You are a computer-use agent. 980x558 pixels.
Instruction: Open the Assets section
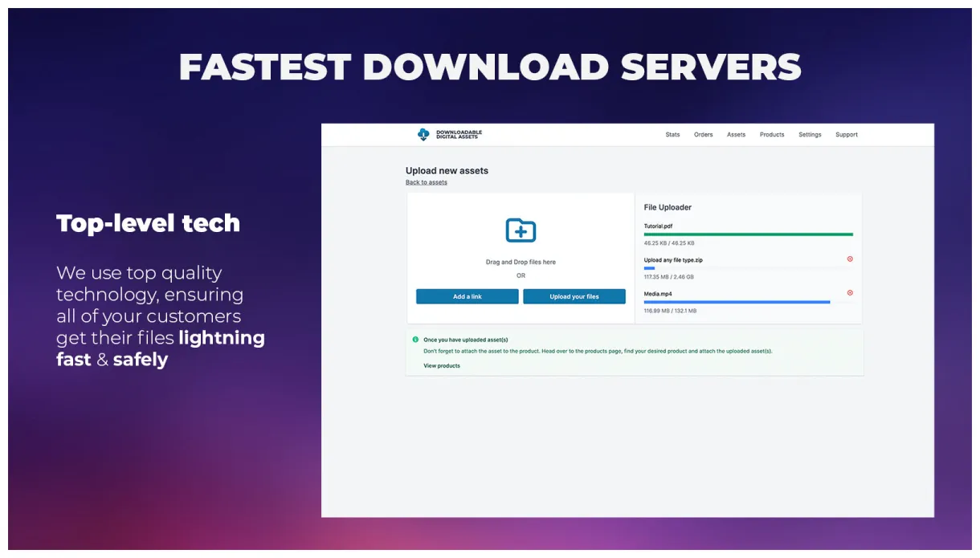(736, 135)
